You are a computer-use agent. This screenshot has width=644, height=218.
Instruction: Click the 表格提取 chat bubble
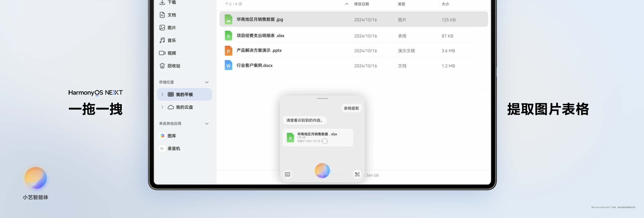[351, 108]
